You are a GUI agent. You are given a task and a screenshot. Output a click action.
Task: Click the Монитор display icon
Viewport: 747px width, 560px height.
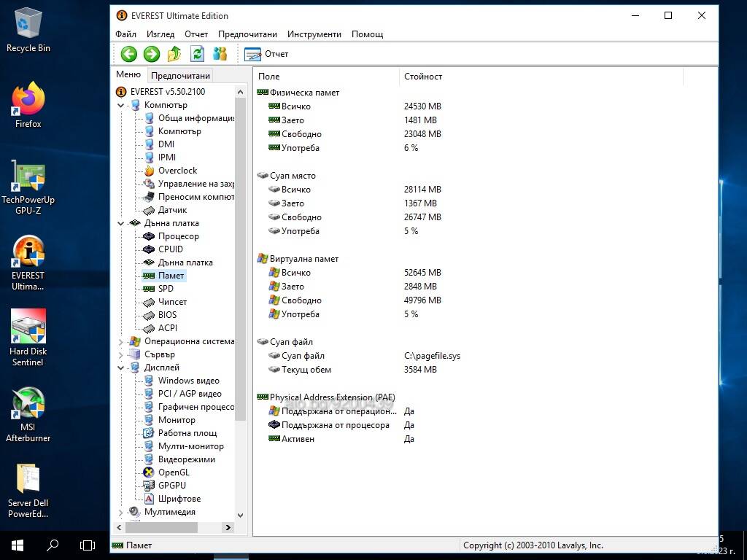(x=149, y=420)
